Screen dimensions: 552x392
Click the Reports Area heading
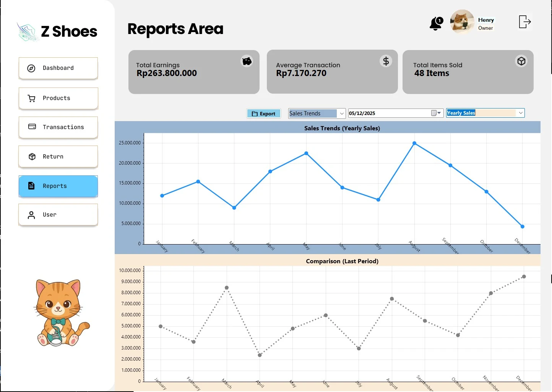(175, 29)
